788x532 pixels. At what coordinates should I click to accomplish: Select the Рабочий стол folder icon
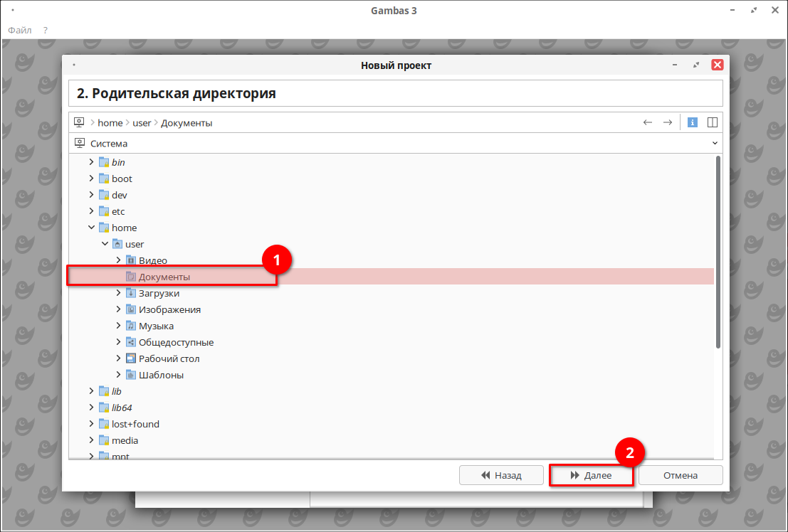[x=131, y=358]
